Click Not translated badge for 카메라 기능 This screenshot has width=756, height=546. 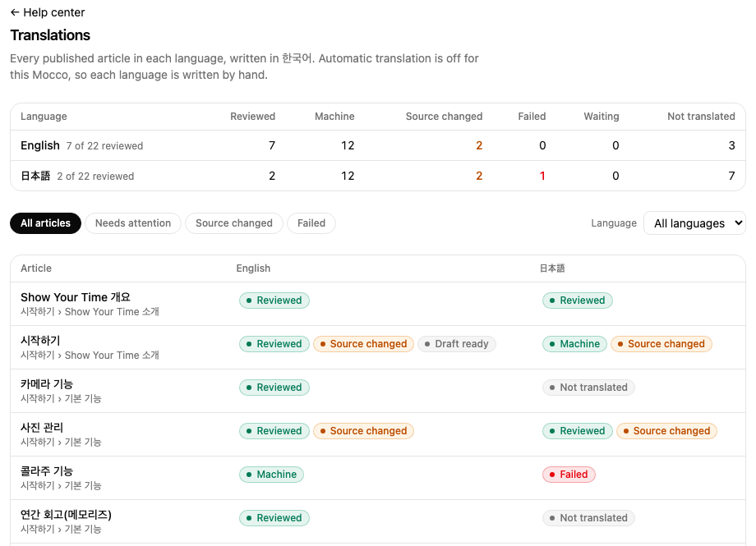pyautogui.click(x=588, y=388)
